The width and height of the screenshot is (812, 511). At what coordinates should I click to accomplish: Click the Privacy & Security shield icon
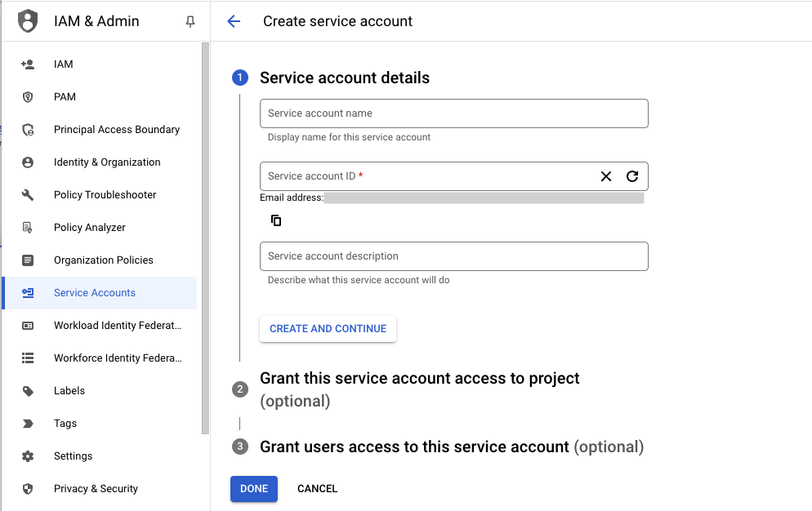click(x=29, y=488)
